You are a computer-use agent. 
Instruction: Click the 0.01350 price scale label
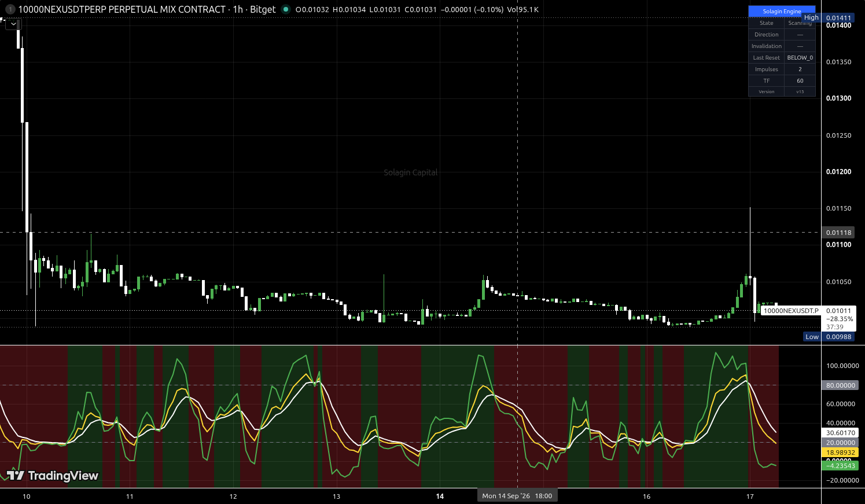click(x=838, y=62)
